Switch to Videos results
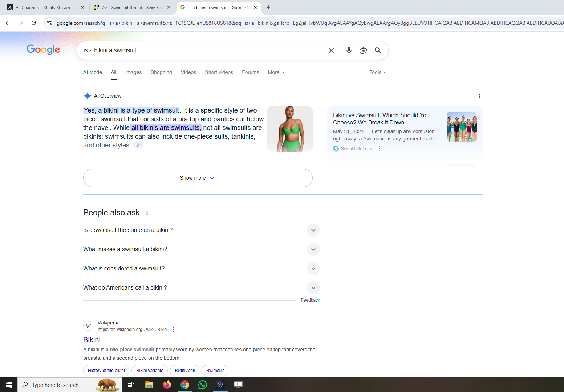564x392 pixels. [188, 72]
